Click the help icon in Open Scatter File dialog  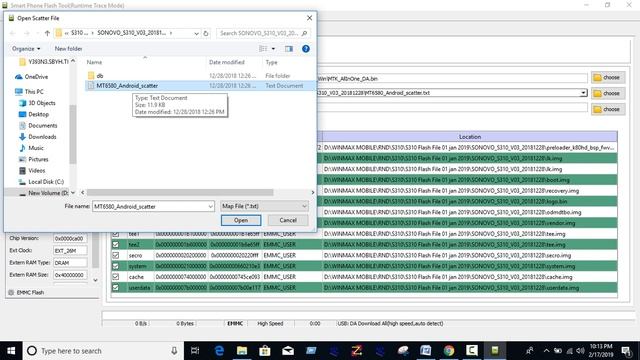click(x=306, y=49)
